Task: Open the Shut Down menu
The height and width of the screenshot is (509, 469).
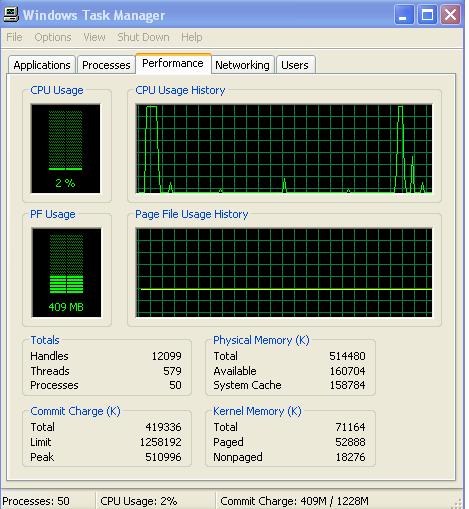Action: click(x=143, y=37)
